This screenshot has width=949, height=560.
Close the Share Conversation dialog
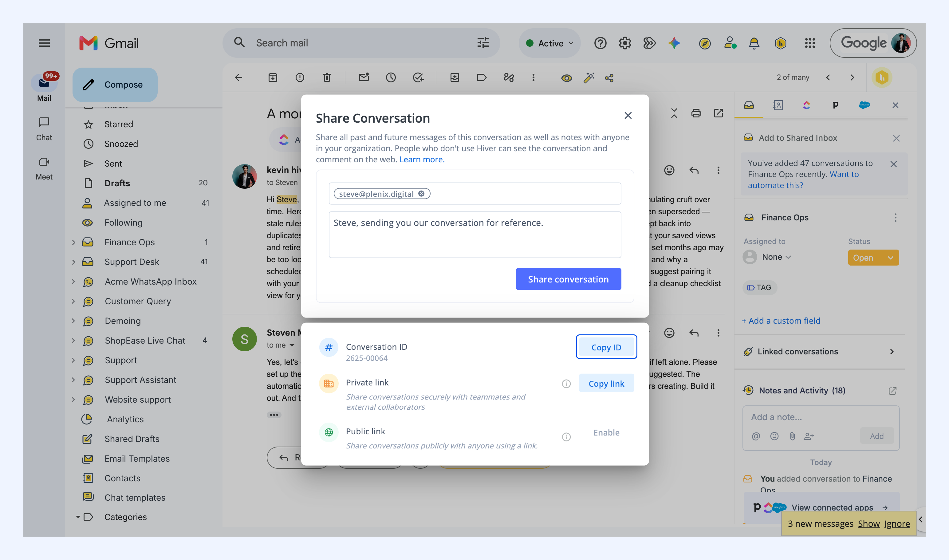[628, 116]
